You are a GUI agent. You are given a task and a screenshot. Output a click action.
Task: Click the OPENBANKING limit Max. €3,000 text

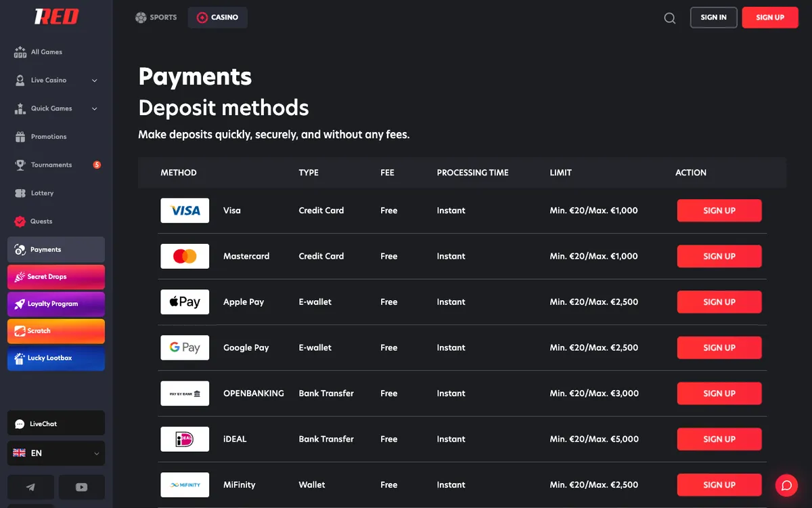click(614, 394)
